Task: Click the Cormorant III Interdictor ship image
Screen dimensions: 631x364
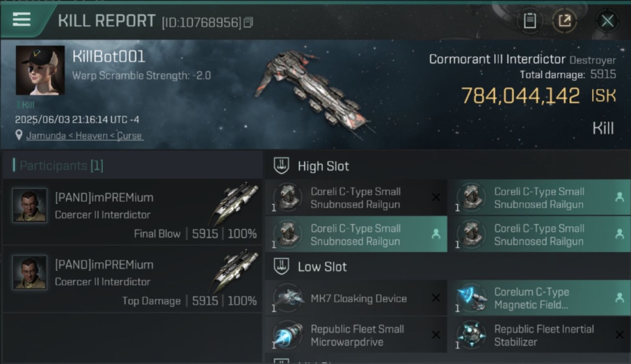Action: click(x=313, y=92)
